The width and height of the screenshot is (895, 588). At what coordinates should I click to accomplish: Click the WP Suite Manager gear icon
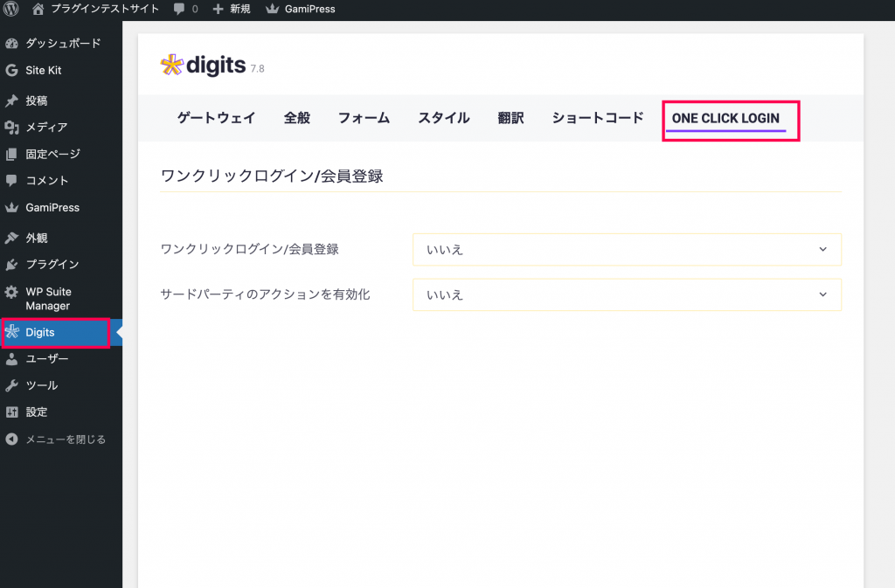pos(11,292)
